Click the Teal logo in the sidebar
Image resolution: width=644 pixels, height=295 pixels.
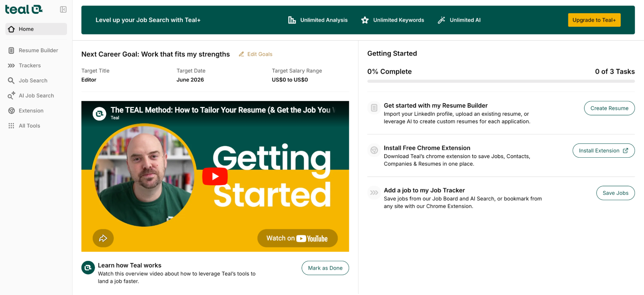tap(24, 10)
